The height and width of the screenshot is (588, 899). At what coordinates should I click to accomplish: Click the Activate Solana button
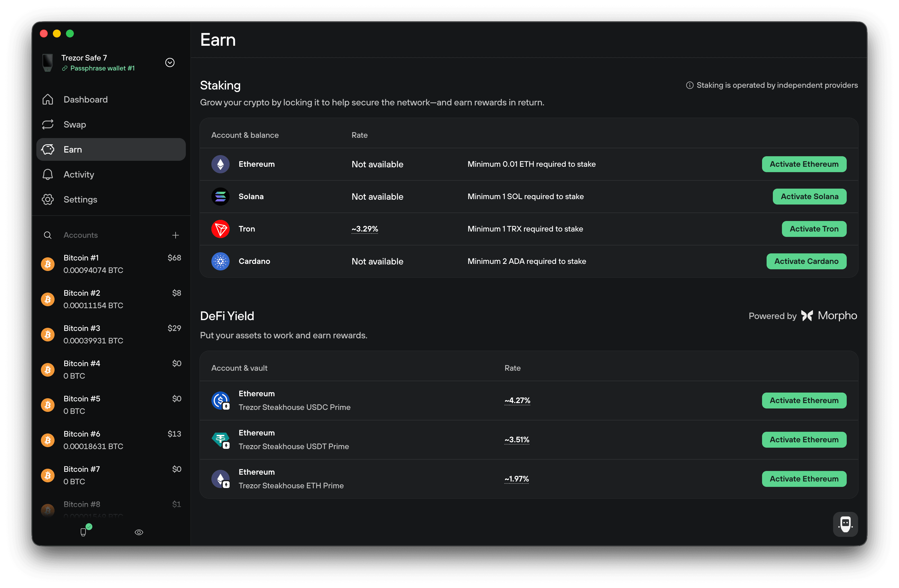809,196
